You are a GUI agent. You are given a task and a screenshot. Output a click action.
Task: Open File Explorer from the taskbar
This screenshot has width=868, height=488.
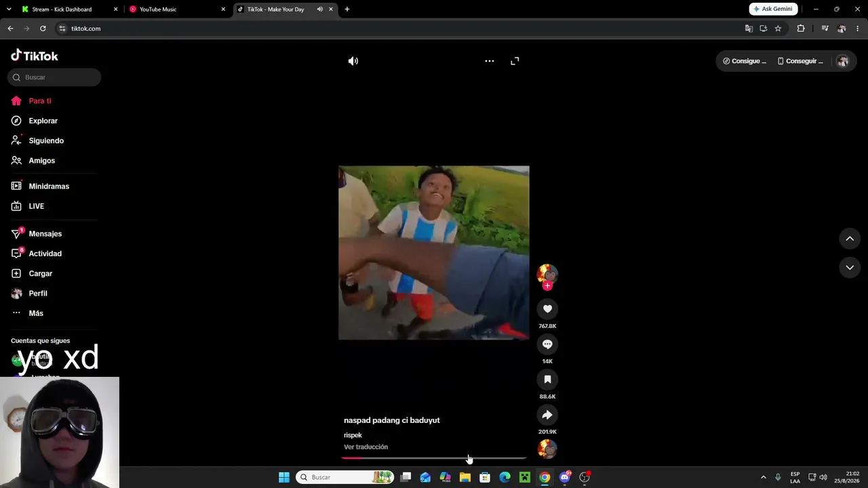[465, 477]
